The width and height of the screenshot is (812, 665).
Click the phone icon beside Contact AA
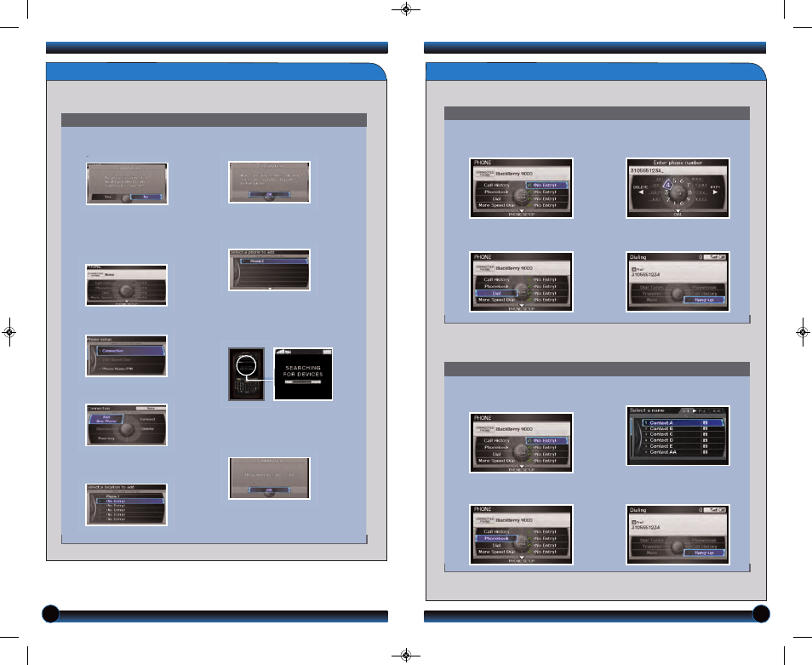click(705, 452)
